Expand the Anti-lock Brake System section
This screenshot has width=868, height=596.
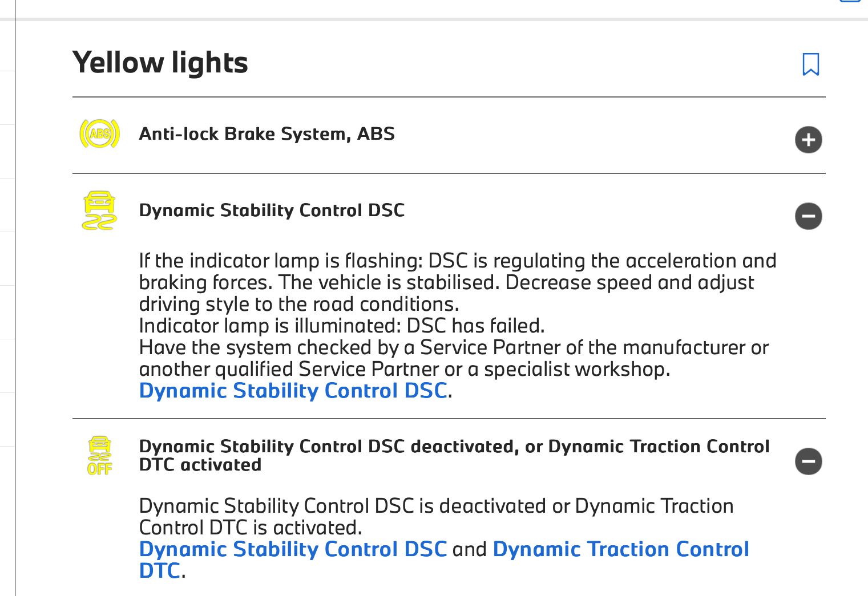pos(808,140)
